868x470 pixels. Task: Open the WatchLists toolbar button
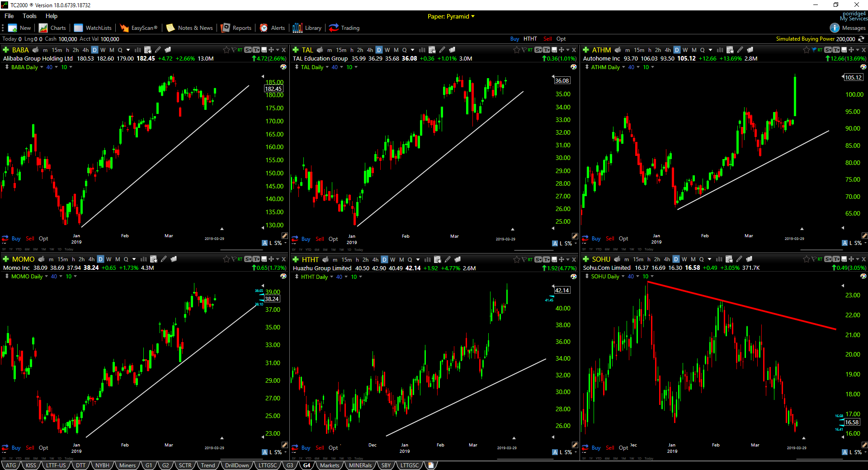(x=93, y=28)
